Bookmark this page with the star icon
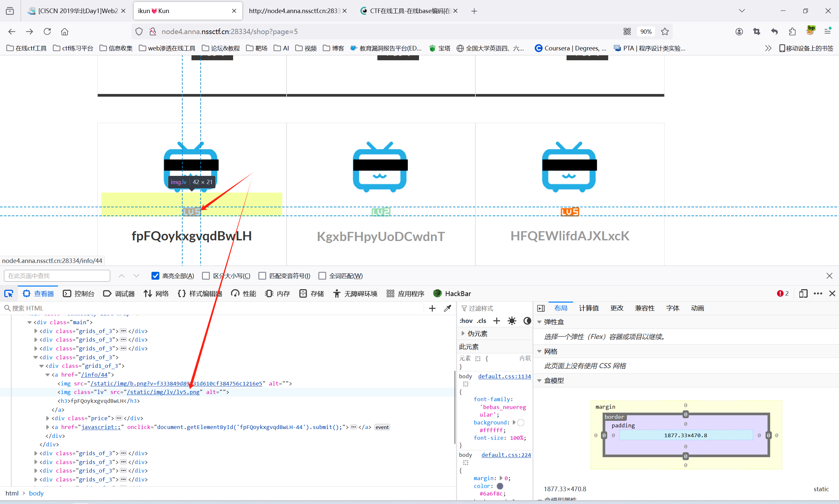This screenshot has height=504, width=839. (665, 31)
